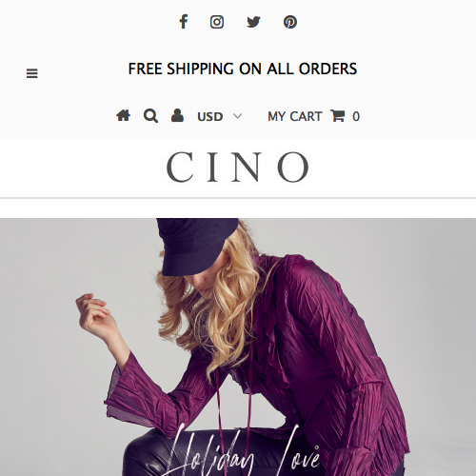This screenshot has height=476, width=476.
Task: Click the FREE SHIPPING ON ALL ORDERS banner
Action: (x=243, y=69)
